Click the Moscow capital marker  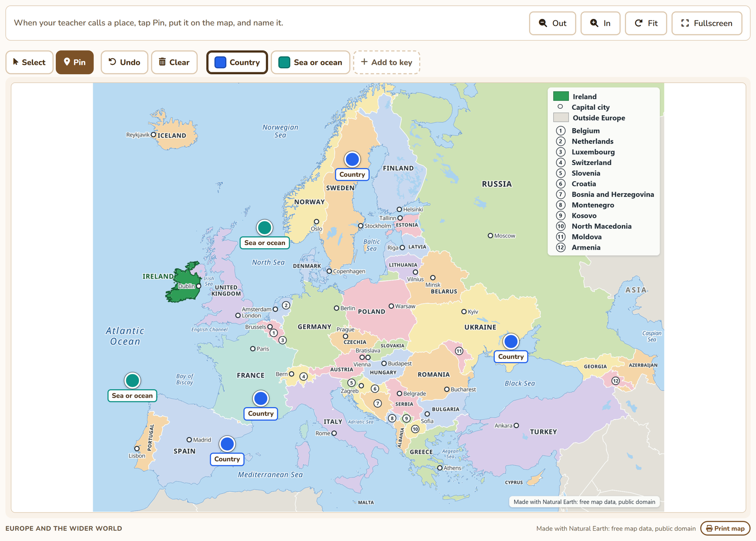[x=490, y=236]
